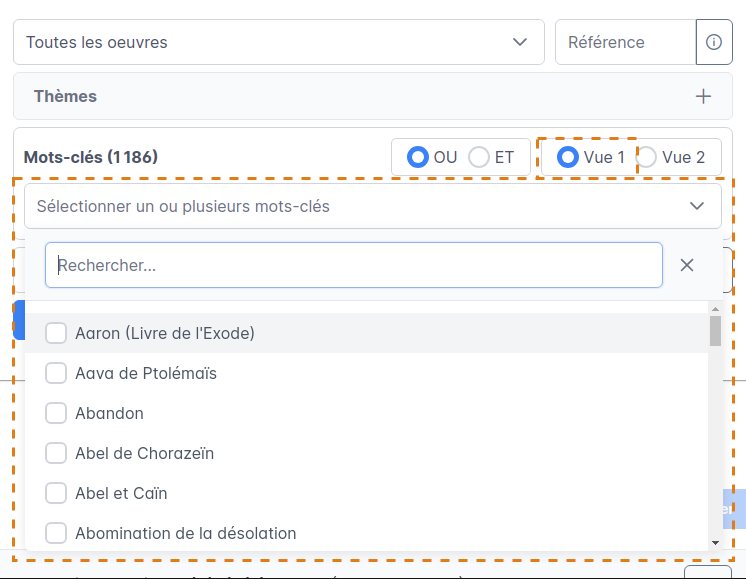Switch to Vue 2 option
The height and width of the screenshot is (579, 746).
pos(647,157)
